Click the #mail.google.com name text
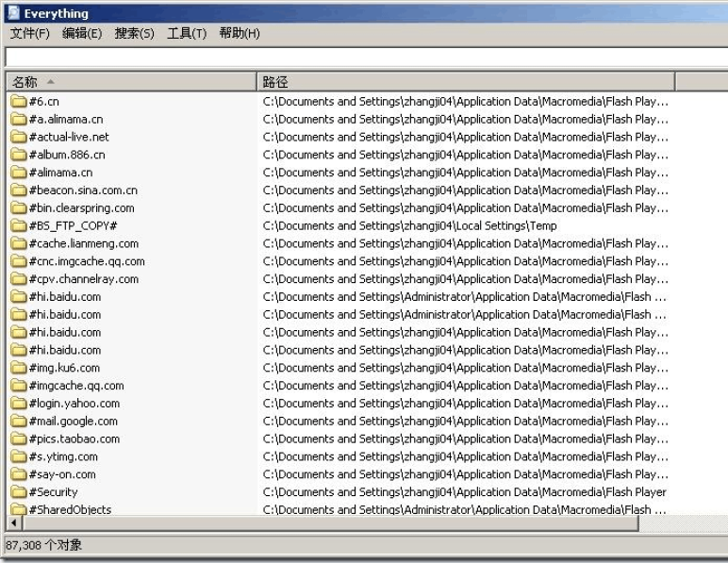 (74, 421)
